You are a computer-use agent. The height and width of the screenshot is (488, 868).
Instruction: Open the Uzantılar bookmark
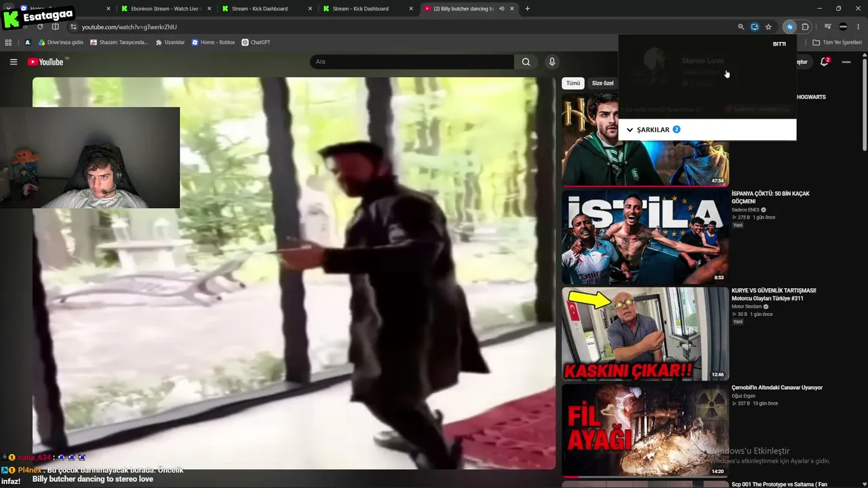point(170,42)
